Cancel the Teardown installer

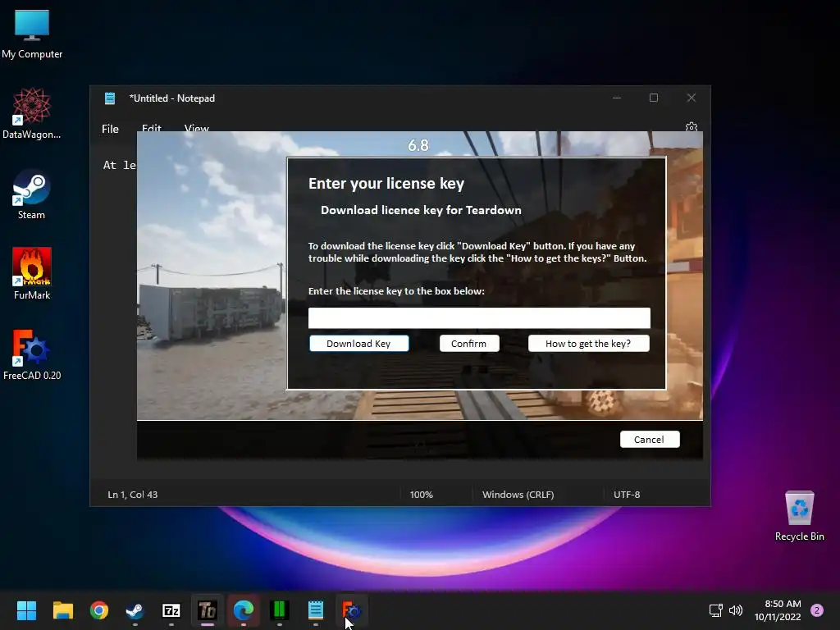(650, 440)
